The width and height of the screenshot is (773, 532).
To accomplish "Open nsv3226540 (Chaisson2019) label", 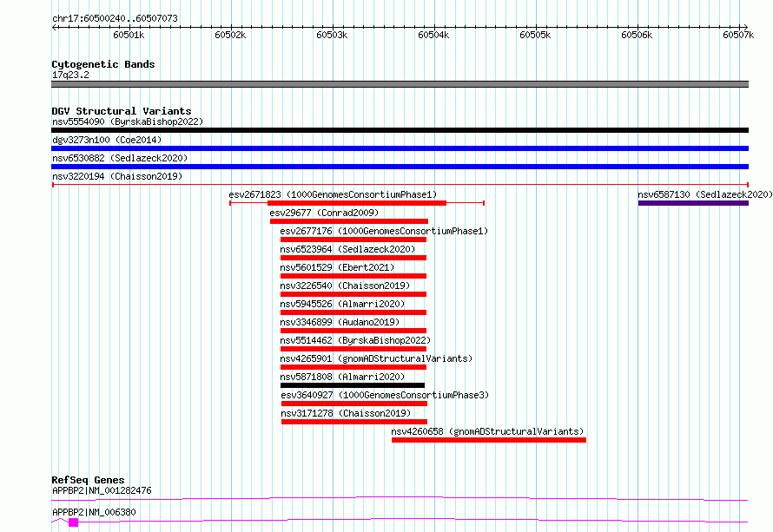I will click(345, 286).
